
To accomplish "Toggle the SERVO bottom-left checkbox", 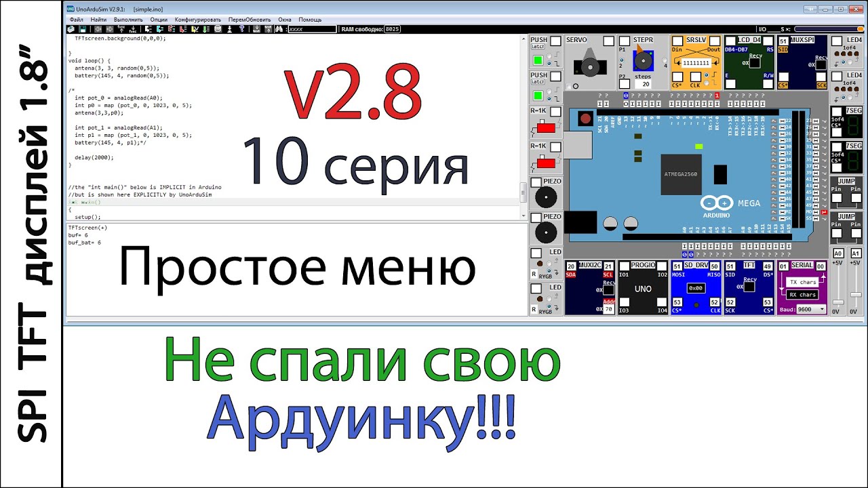I will click(x=569, y=86).
